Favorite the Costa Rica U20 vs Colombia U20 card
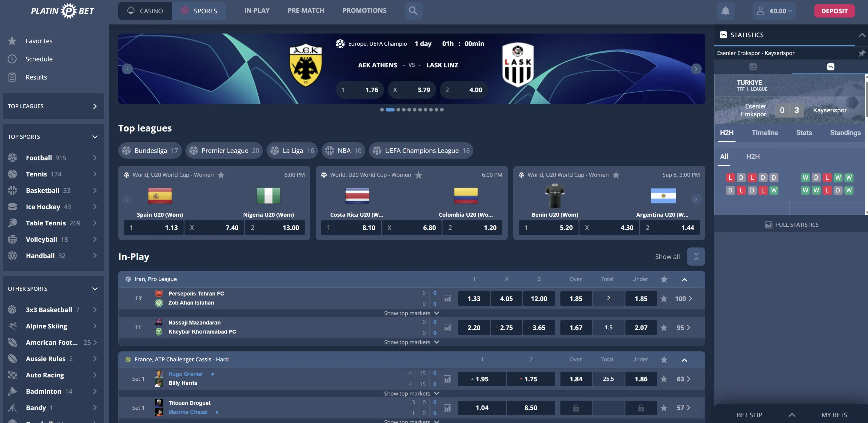 click(x=419, y=175)
